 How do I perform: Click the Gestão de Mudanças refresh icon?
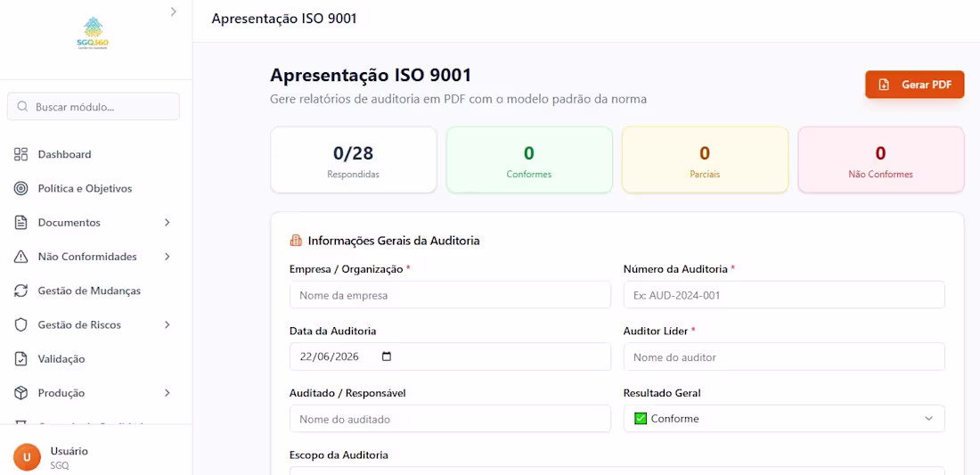tap(21, 291)
